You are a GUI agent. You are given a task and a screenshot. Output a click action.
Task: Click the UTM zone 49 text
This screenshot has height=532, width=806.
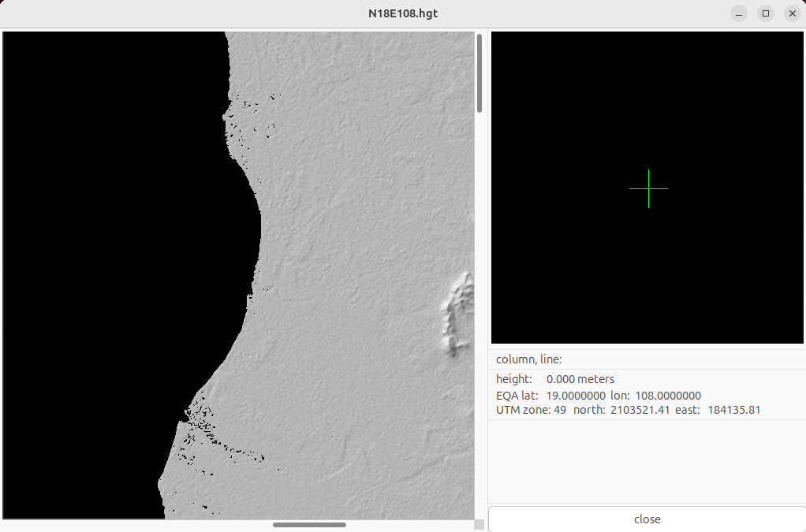click(x=531, y=410)
